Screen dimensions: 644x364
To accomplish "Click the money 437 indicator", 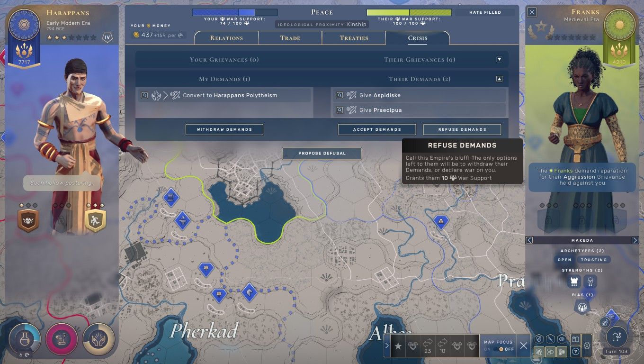I will [x=159, y=35].
